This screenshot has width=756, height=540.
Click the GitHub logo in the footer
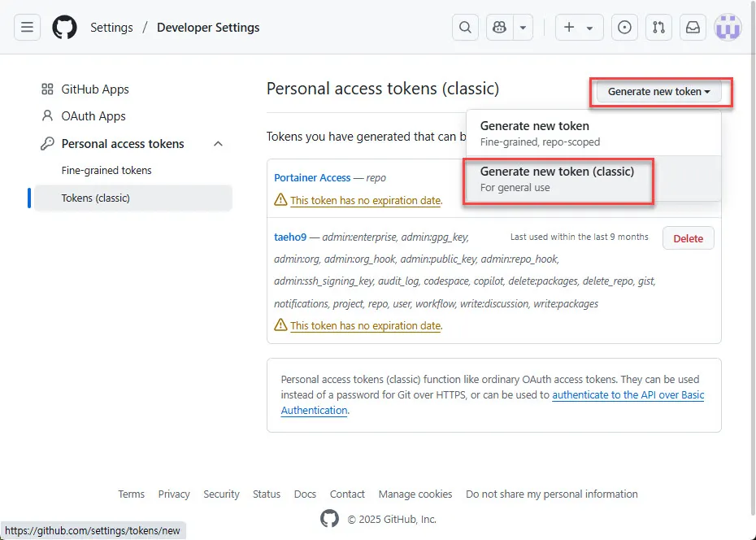pos(329,519)
